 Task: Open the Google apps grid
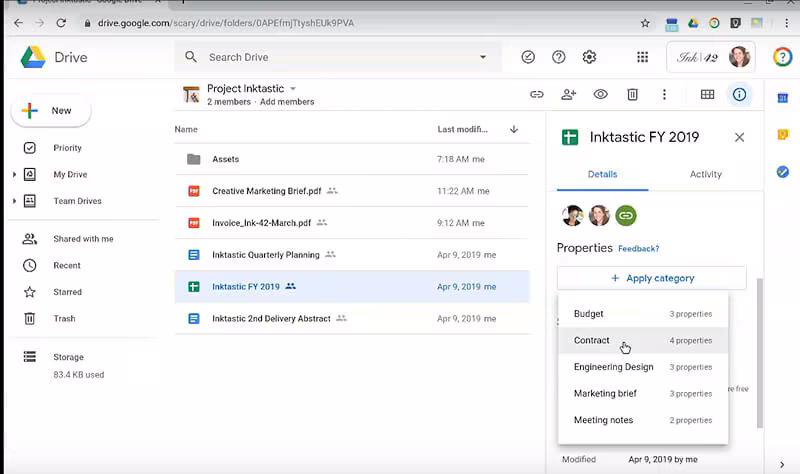[x=642, y=57]
